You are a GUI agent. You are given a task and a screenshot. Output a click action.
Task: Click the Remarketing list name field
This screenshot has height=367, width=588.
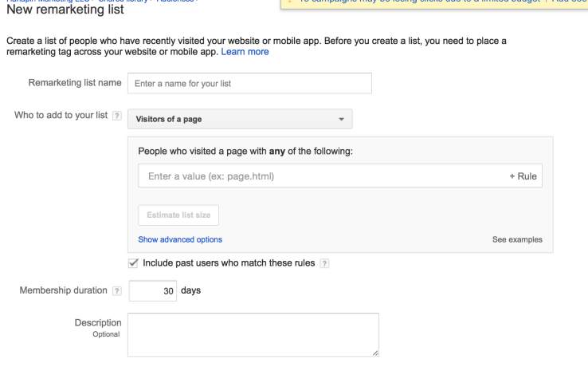pyautogui.click(x=249, y=84)
